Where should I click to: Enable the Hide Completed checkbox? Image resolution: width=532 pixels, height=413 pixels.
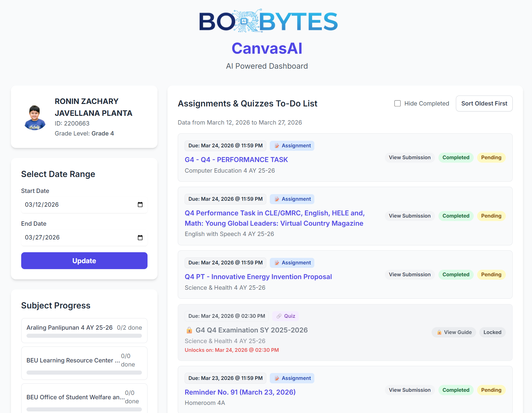point(397,103)
